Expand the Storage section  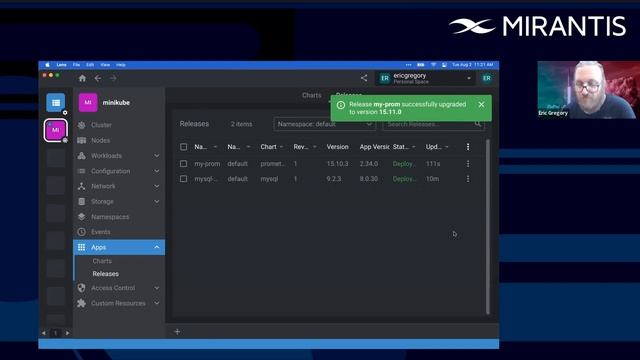156,202
